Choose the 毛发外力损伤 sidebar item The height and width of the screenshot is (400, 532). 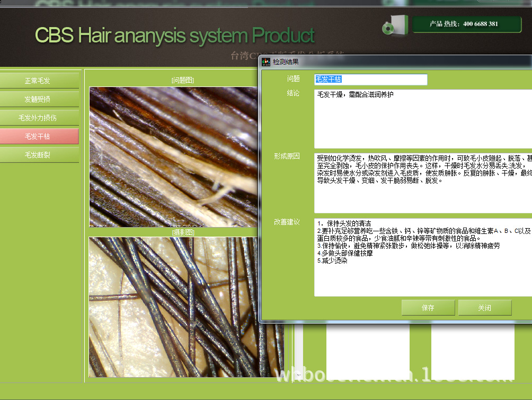tap(39, 118)
